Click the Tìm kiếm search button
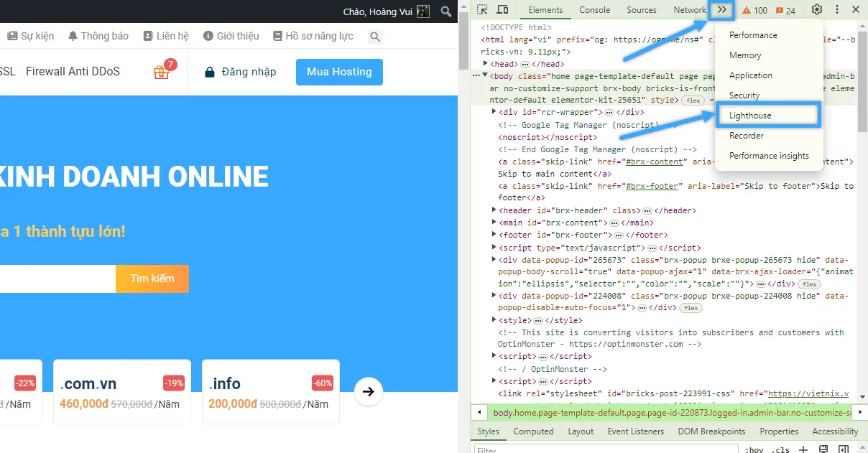The height and width of the screenshot is (453, 868). coord(152,279)
